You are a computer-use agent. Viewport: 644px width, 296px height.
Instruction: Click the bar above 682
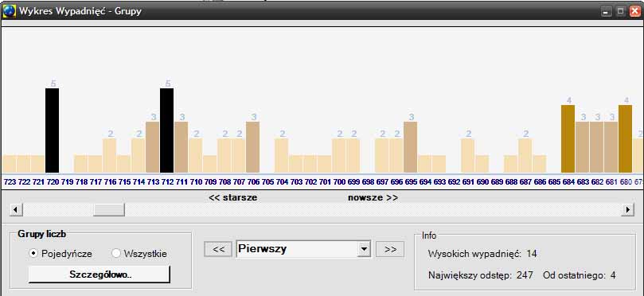tap(597, 147)
